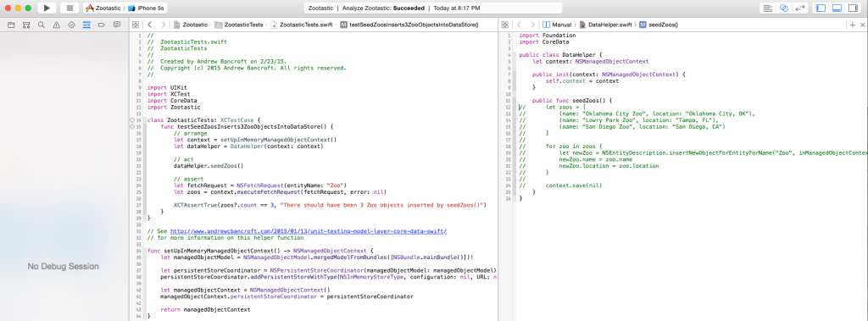This screenshot has height=321, width=868.
Task: Add another assistant editor with plus
Action: coord(853,25)
